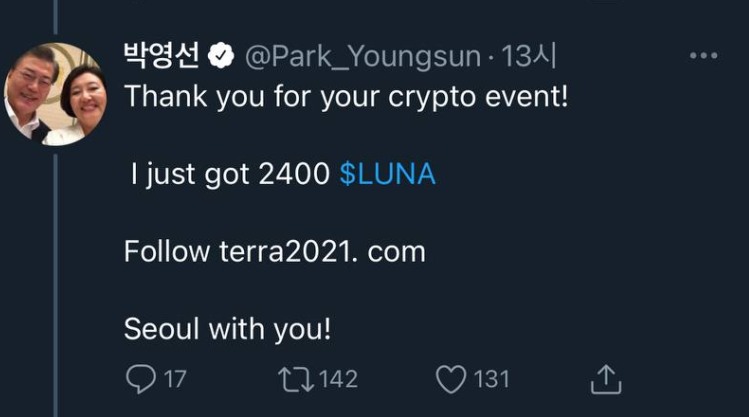Click the "Follow terra2021. com" text
The width and height of the screenshot is (749, 417).
click(x=274, y=251)
